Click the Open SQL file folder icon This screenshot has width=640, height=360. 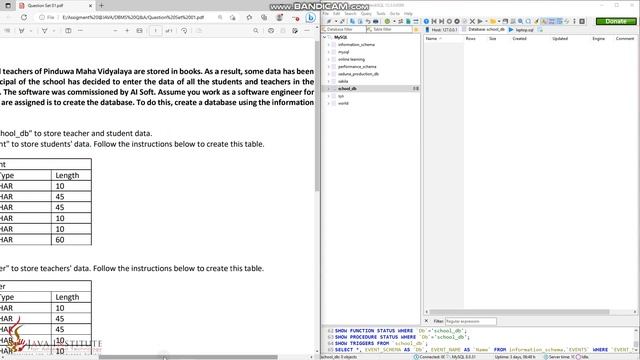click(x=493, y=21)
